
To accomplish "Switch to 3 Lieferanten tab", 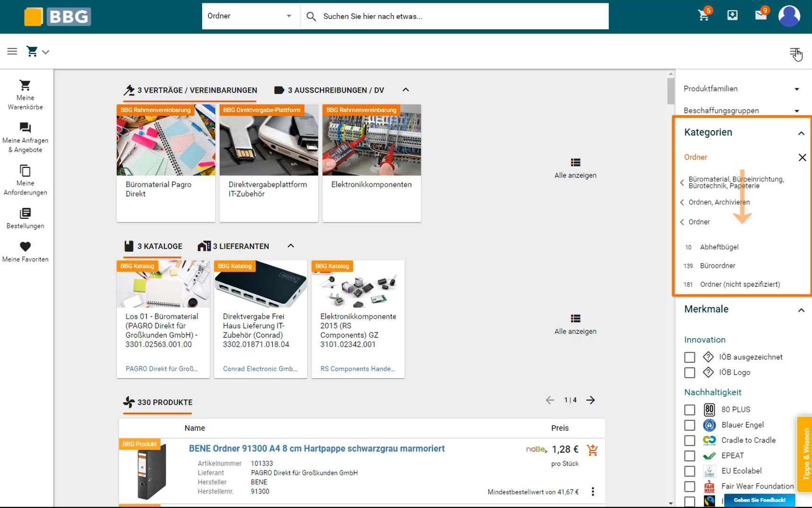I will click(x=233, y=246).
